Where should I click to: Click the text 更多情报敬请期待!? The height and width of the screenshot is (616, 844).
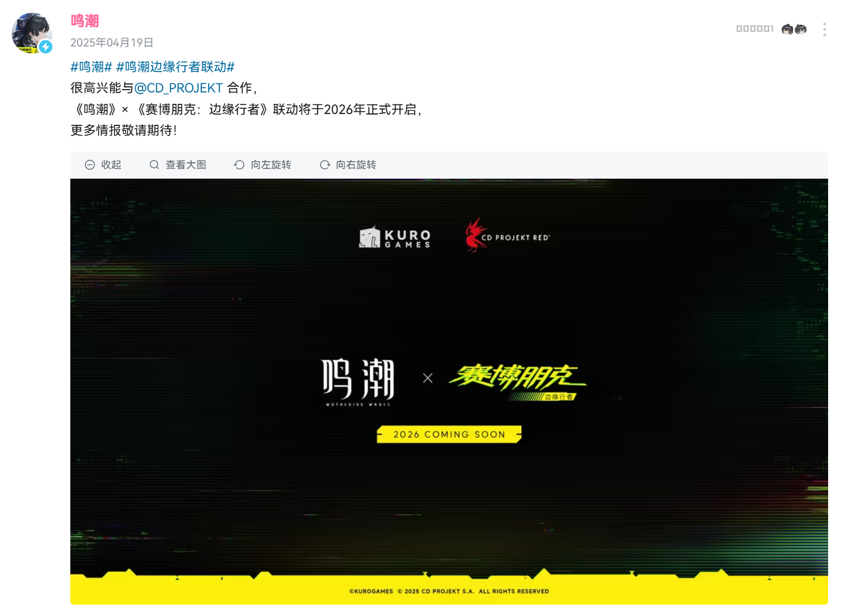pos(124,130)
